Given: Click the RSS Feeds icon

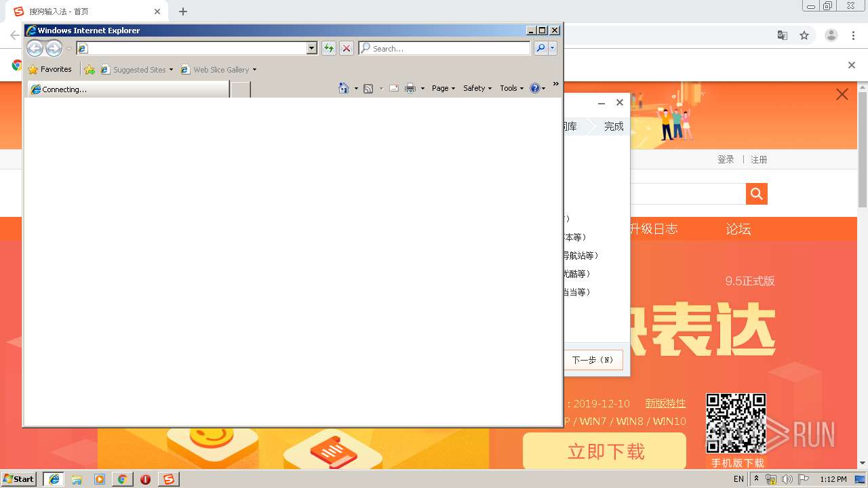Looking at the screenshot, I should (368, 88).
